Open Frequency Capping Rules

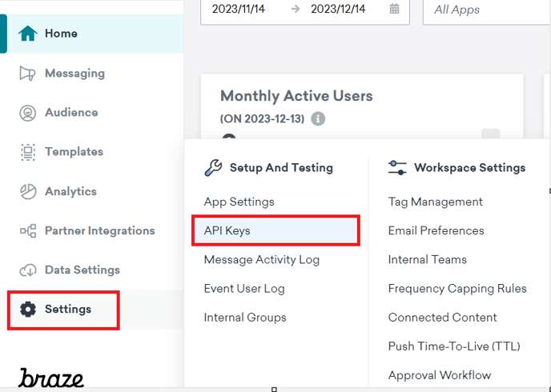tap(457, 289)
